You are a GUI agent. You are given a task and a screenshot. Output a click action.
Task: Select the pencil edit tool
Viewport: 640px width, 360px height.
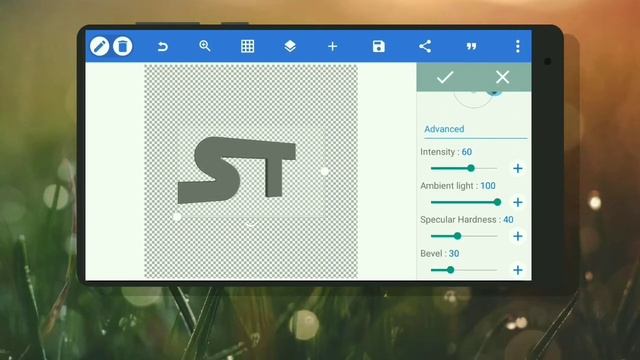coord(100,46)
